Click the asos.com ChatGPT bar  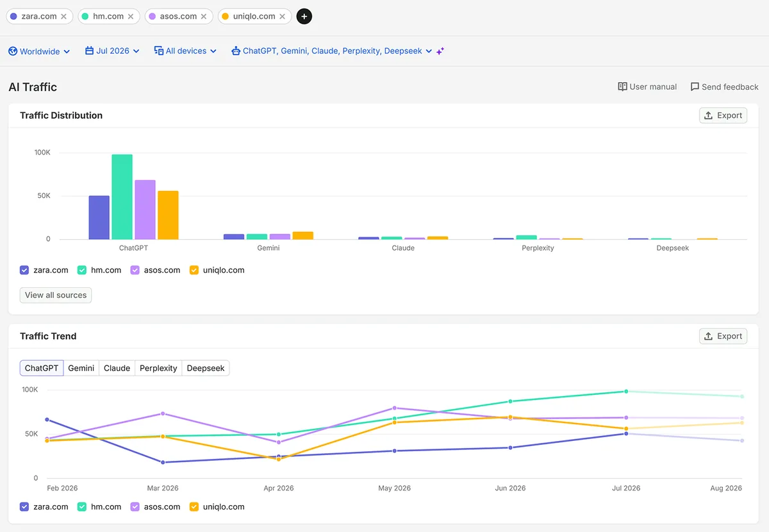pyautogui.click(x=145, y=210)
